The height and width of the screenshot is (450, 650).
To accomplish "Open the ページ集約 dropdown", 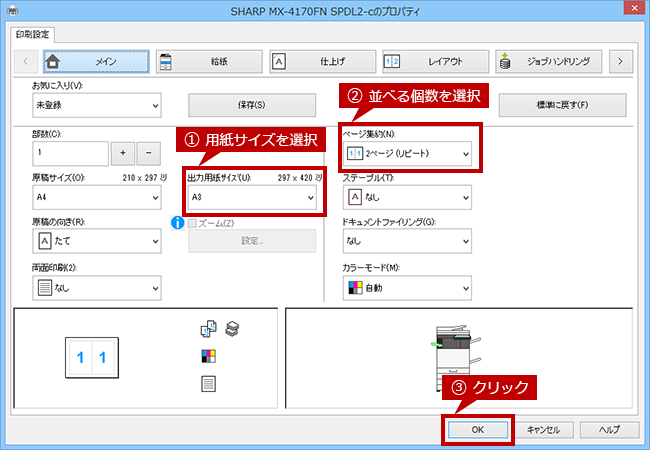I will [x=407, y=154].
